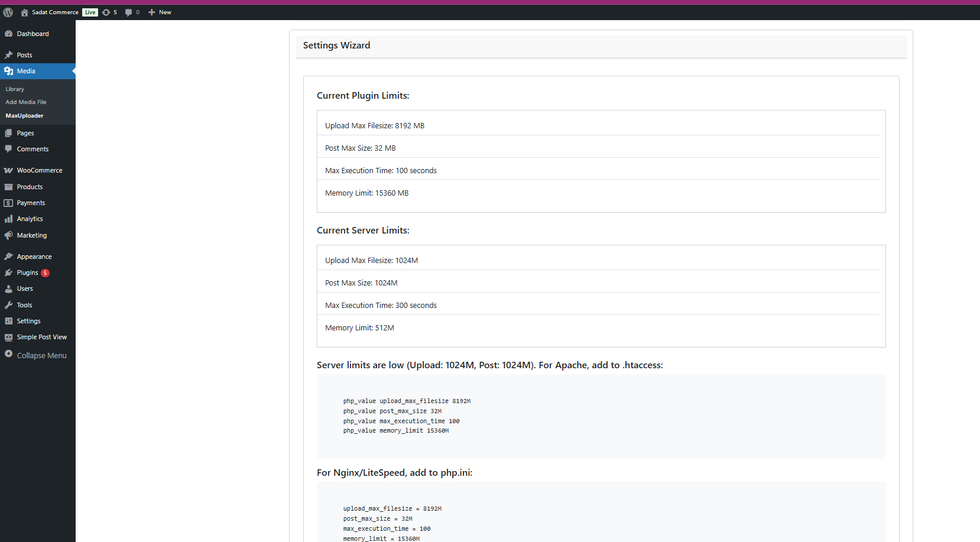Open the Media Library submenu link
980x542 pixels.
click(15, 89)
